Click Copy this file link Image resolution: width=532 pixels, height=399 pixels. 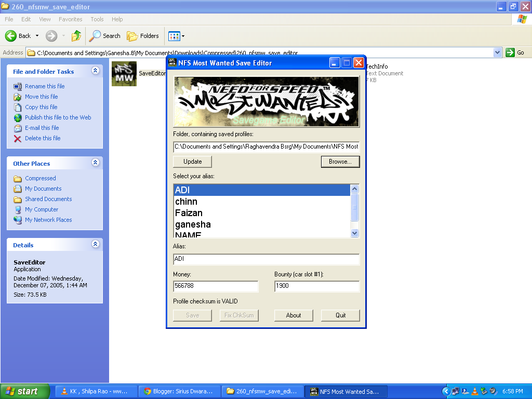[x=41, y=107]
